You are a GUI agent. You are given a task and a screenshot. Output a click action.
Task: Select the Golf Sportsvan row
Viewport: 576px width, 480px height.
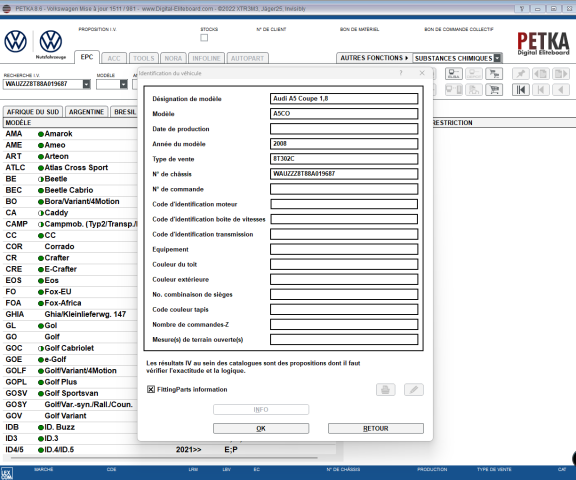70,393
